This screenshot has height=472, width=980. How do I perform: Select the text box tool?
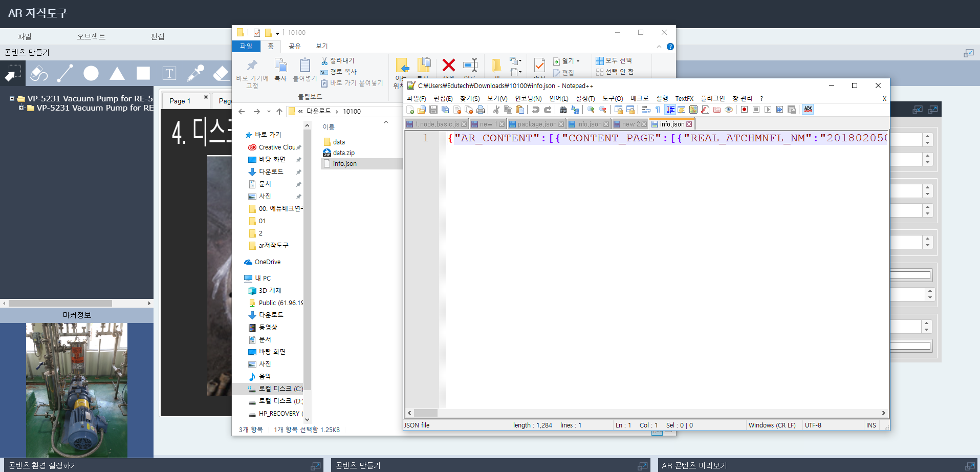pos(169,73)
